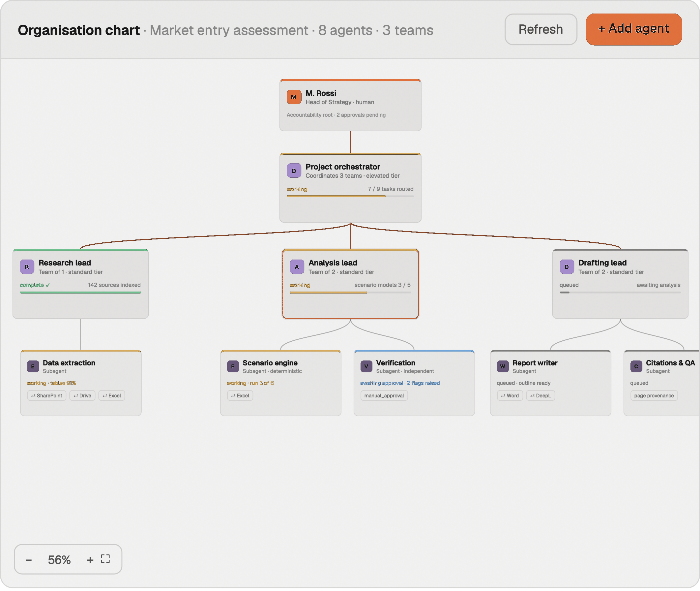Viewport: 700px width, 591px height.
Task: Click the Research lead progress bar
Action: tap(80, 293)
